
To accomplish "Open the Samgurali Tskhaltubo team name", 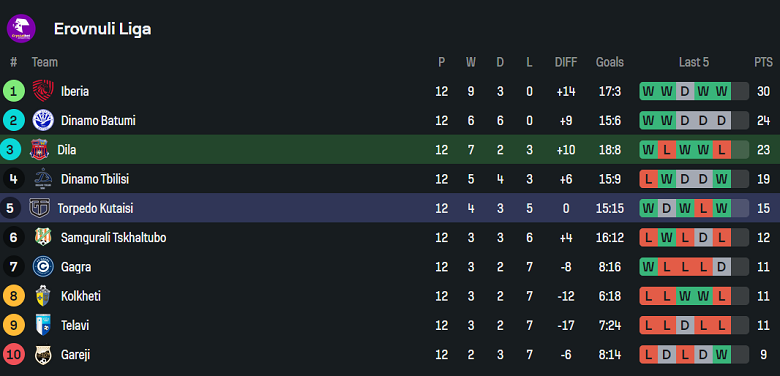I will tap(113, 238).
